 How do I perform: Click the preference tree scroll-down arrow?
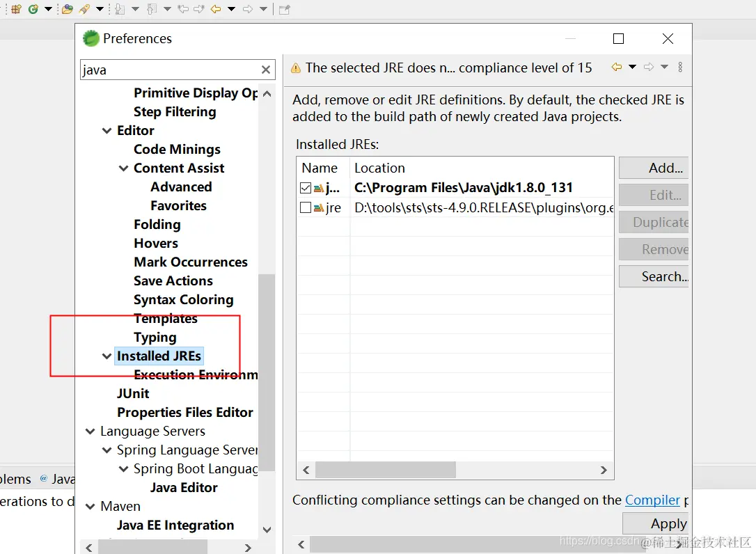[x=267, y=530]
